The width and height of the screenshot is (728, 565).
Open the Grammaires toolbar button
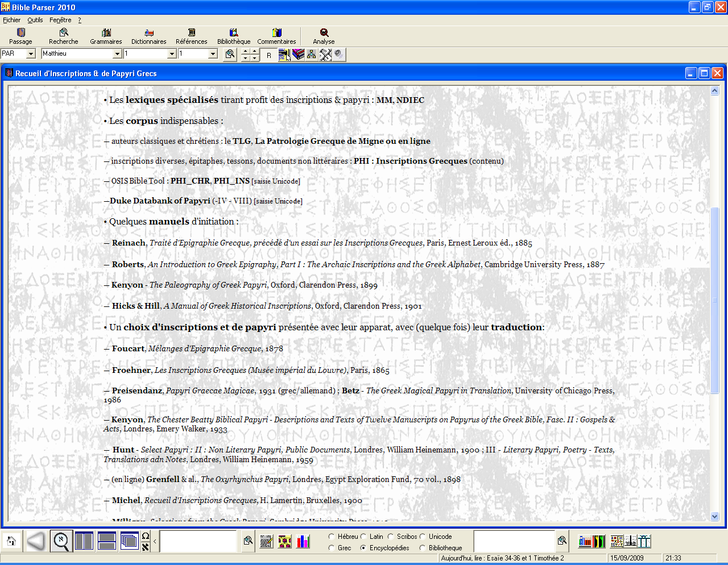tap(106, 36)
